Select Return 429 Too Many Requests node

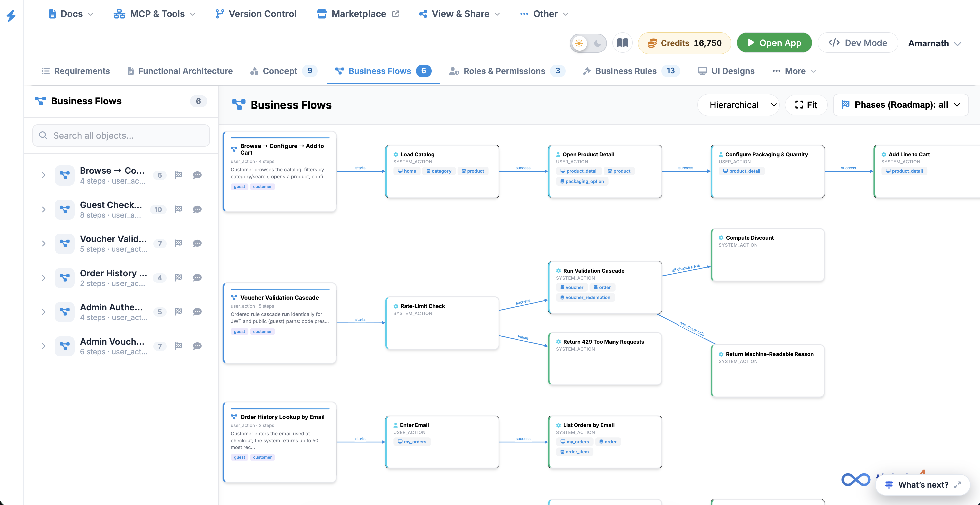(605, 358)
